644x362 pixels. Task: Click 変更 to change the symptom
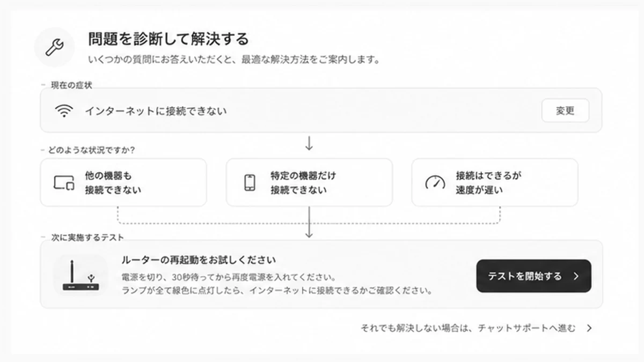click(565, 111)
